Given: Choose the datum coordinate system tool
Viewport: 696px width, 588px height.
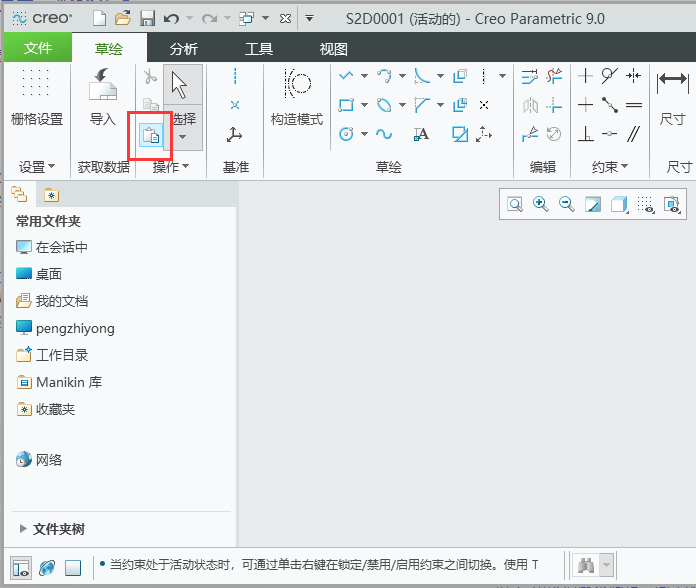Looking at the screenshot, I should [x=234, y=134].
